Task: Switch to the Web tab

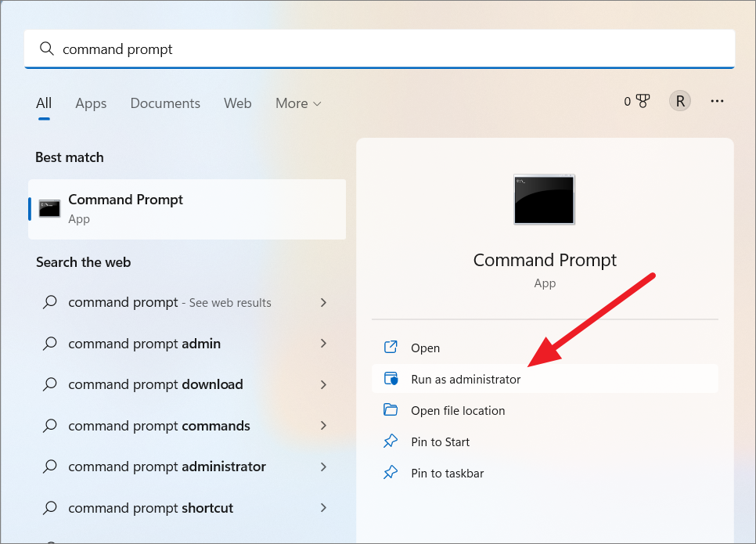Action: (x=237, y=103)
